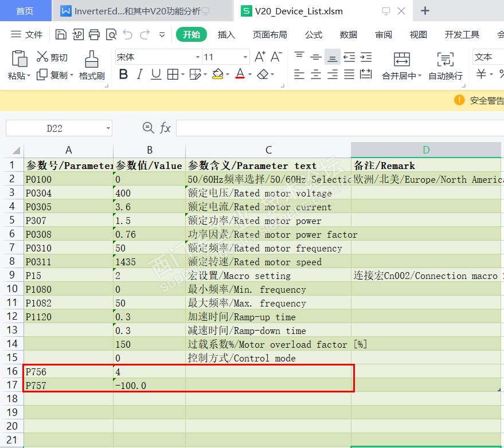Open the Name Box dropdown for D22

click(x=107, y=128)
